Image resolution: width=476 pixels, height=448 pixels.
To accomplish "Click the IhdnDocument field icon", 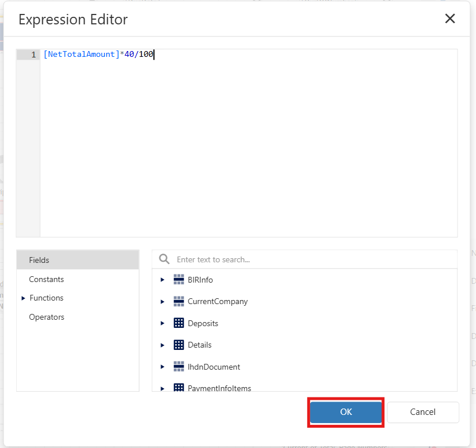I will coord(179,367).
